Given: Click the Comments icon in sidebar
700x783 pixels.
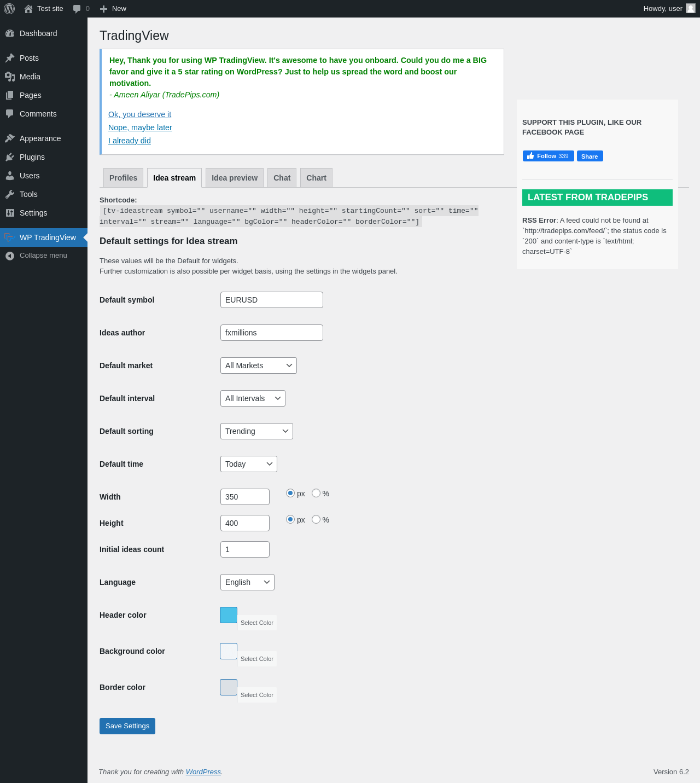Looking at the screenshot, I should (x=10, y=114).
